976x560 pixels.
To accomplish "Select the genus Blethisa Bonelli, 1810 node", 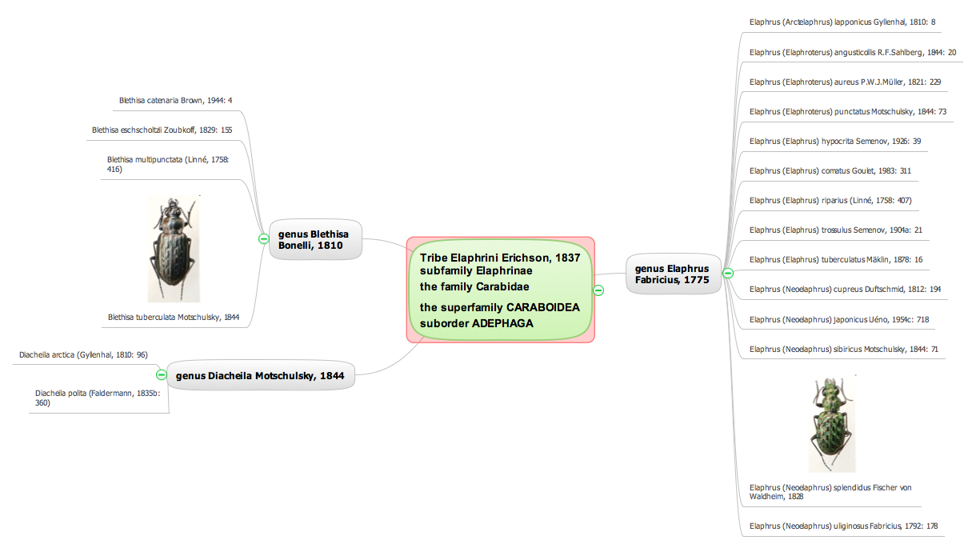I will [314, 239].
